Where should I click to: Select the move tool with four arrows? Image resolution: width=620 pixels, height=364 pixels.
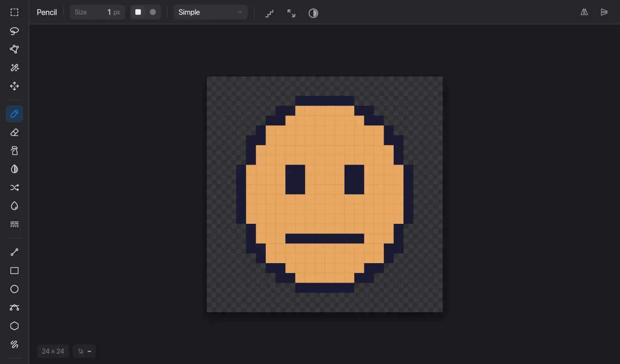click(x=15, y=86)
